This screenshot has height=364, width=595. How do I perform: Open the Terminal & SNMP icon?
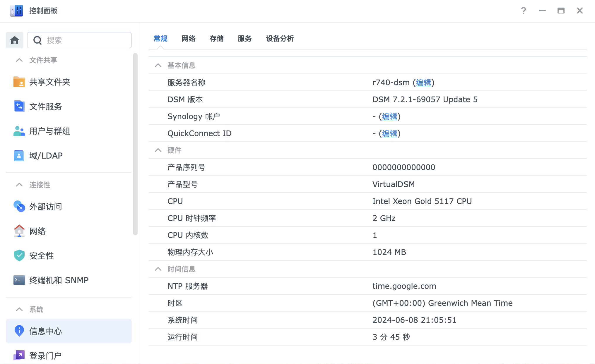click(x=19, y=280)
